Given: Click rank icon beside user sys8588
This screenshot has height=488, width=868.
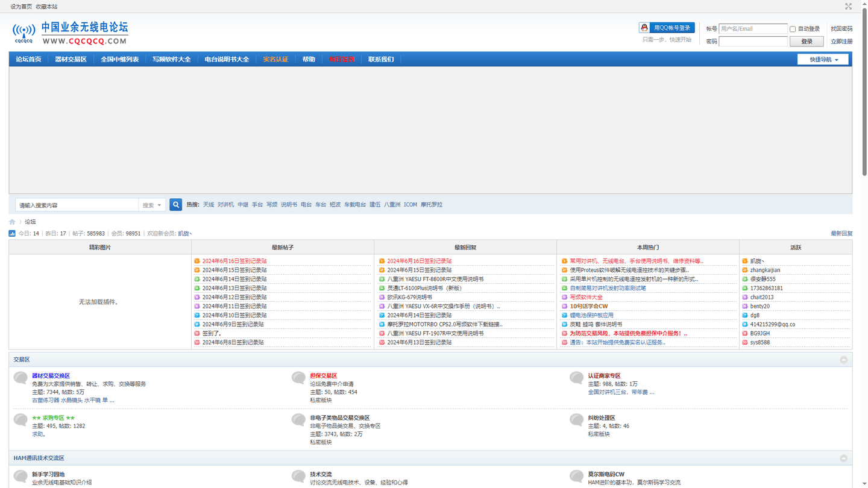Looking at the screenshot, I should click(x=745, y=342).
